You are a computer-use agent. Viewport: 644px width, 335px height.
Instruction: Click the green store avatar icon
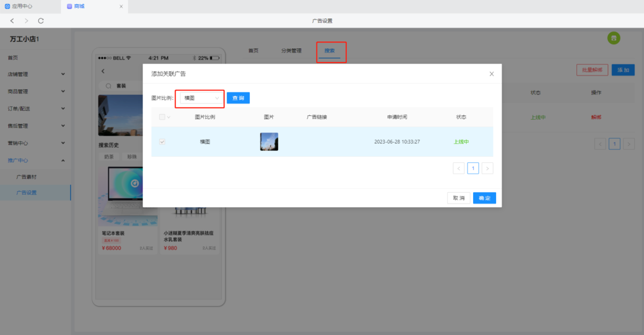(x=614, y=38)
